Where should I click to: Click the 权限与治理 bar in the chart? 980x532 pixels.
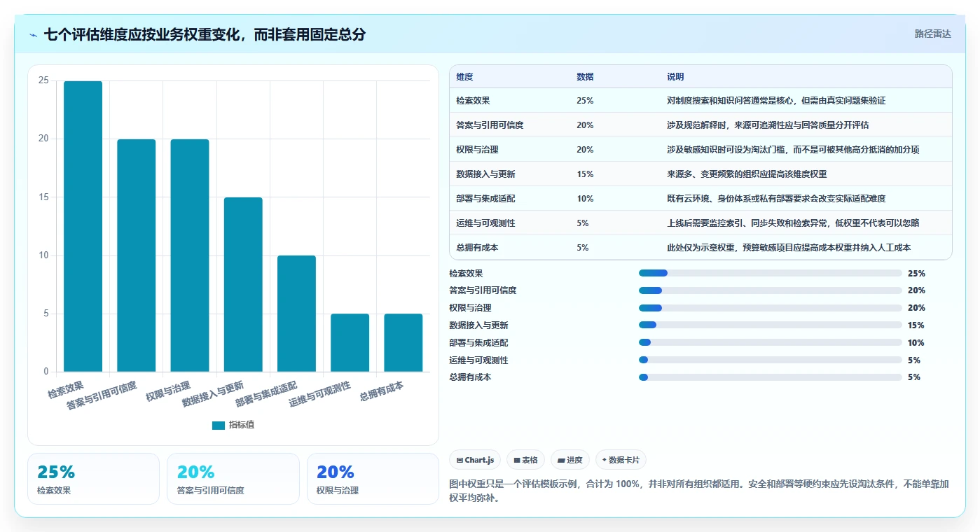click(190, 255)
